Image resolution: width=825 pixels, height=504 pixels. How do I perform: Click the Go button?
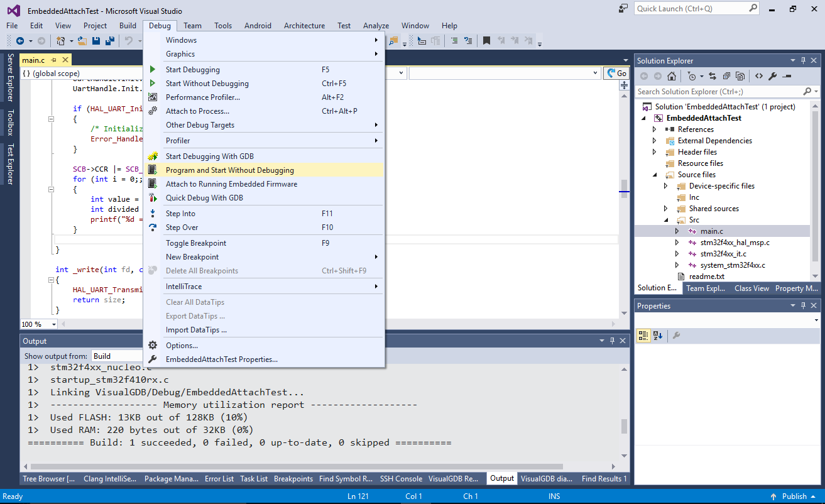coord(616,74)
